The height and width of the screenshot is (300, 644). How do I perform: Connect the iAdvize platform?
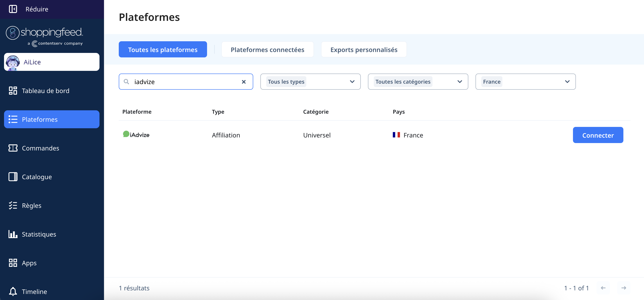(x=598, y=135)
